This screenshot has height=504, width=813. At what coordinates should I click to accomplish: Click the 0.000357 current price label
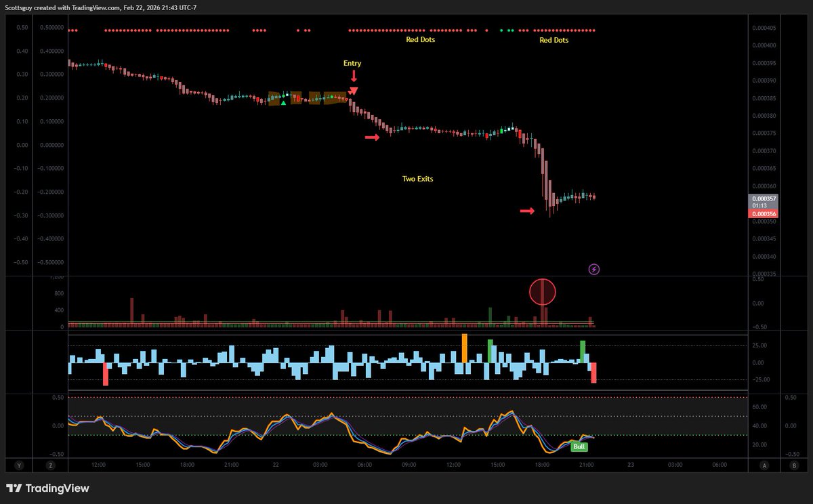[764, 198]
